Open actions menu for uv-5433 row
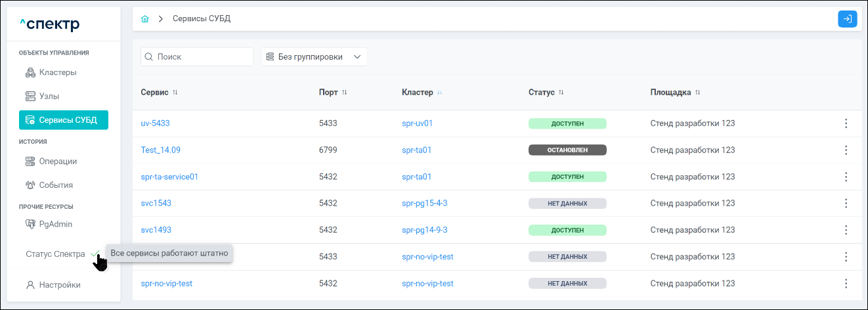Viewport: 868px width, 310px height. pos(846,123)
